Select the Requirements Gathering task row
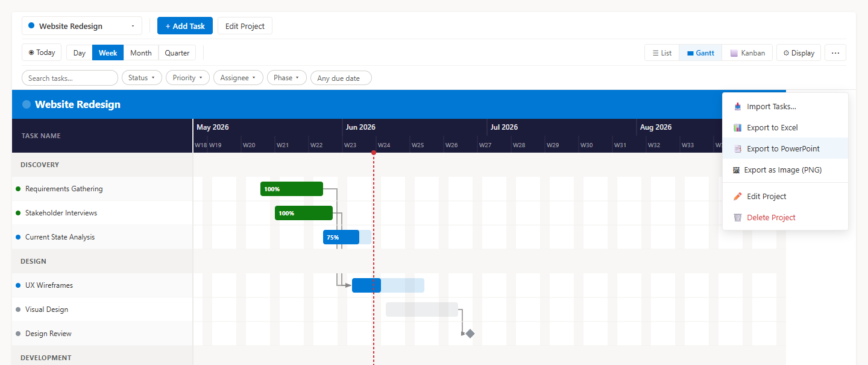868x365 pixels. (102, 189)
